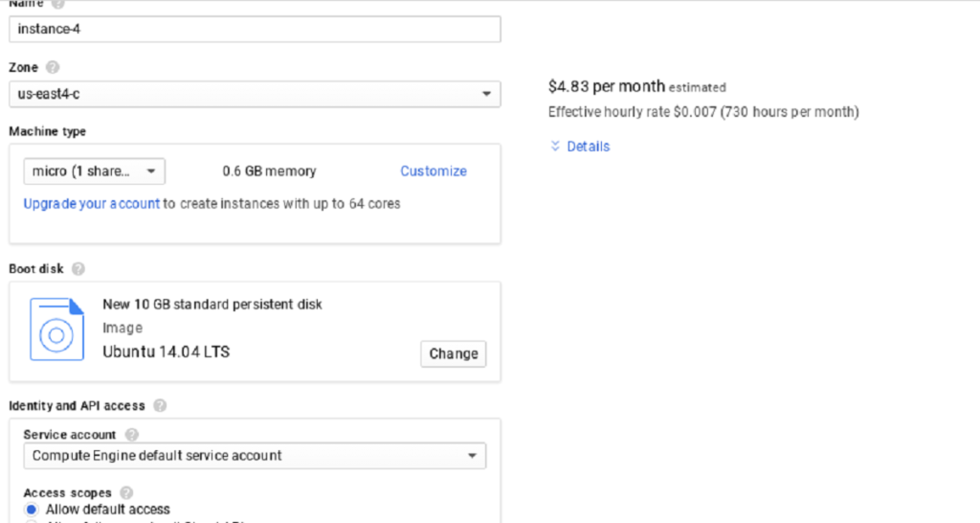980x523 pixels.
Task: Click the New 10 GB standard persistent disk text
Action: coord(212,305)
